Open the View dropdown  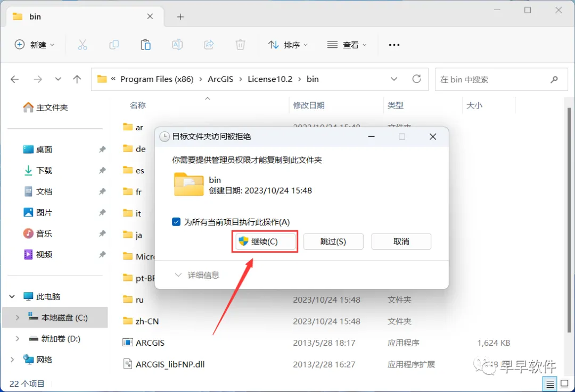click(x=347, y=45)
